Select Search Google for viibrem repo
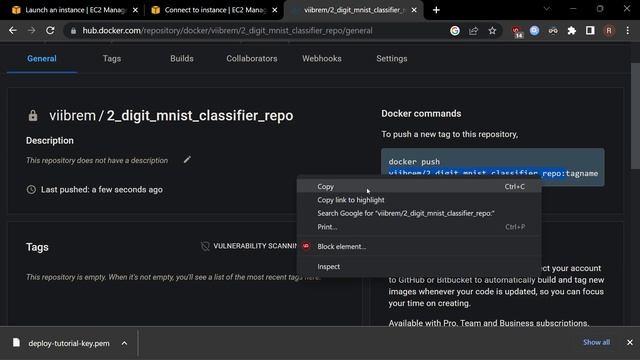640x360 pixels. [419, 213]
